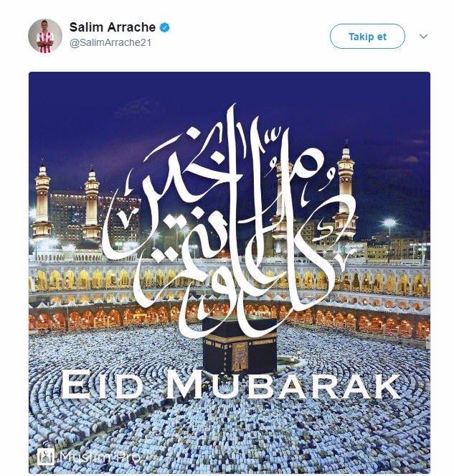This screenshot has height=476, width=454.
Task: Click the blue verified badge
Action: point(165,27)
